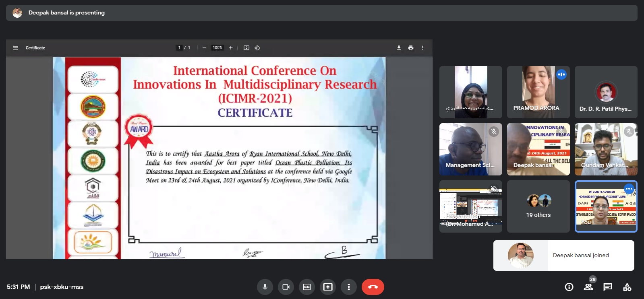Open meeting more options menu

pos(349,287)
